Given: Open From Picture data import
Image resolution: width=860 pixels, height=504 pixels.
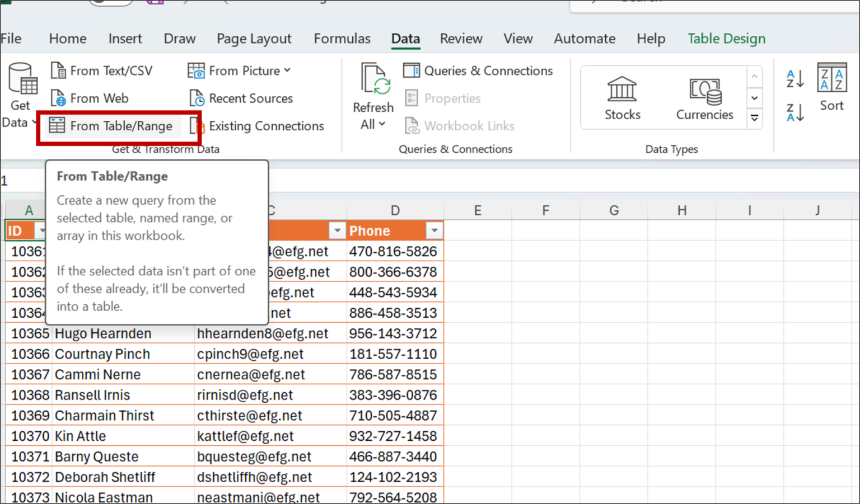Looking at the screenshot, I should (239, 70).
